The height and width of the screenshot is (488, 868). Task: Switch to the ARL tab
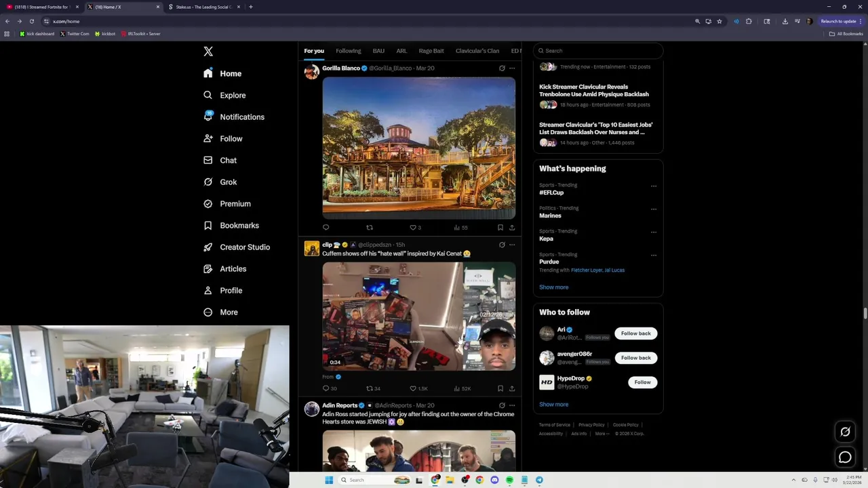(401, 51)
